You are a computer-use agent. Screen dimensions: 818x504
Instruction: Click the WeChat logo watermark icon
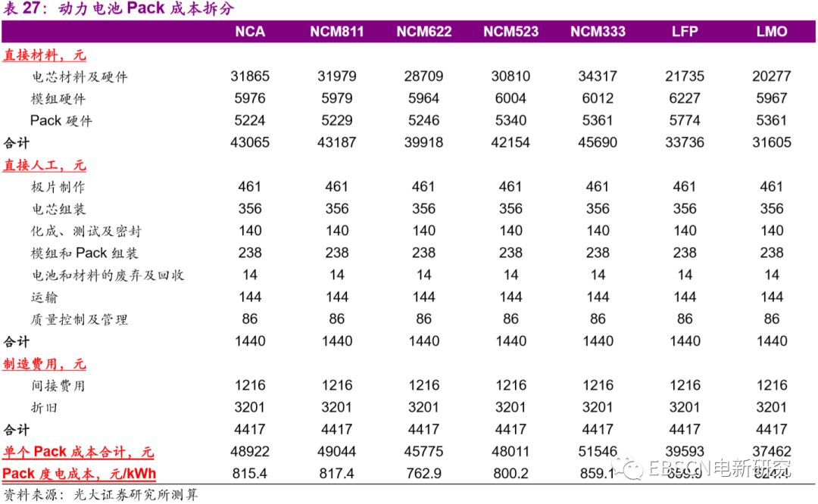pyautogui.click(x=629, y=468)
